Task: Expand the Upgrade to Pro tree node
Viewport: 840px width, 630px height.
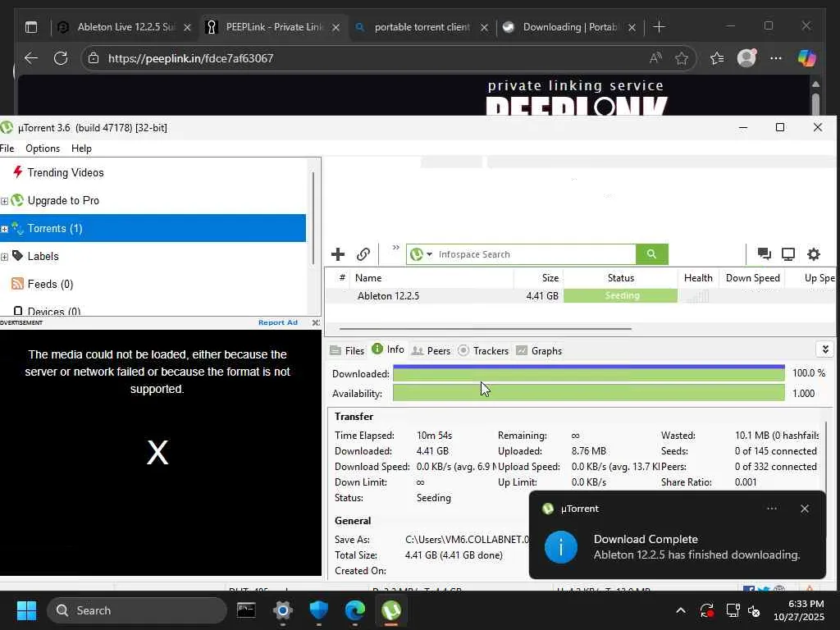Action: click(4, 202)
